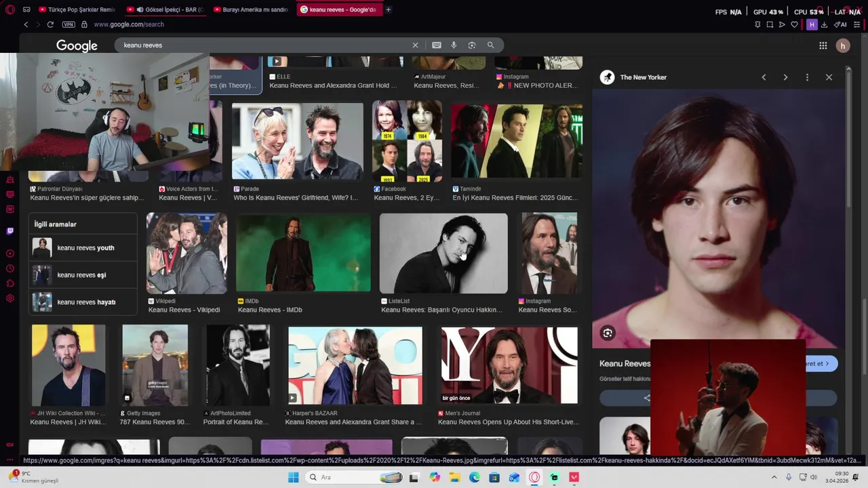This screenshot has width=868, height=488.
Task: Open Microsoft Edge from taskbar
Action: (x=474, y=477)
